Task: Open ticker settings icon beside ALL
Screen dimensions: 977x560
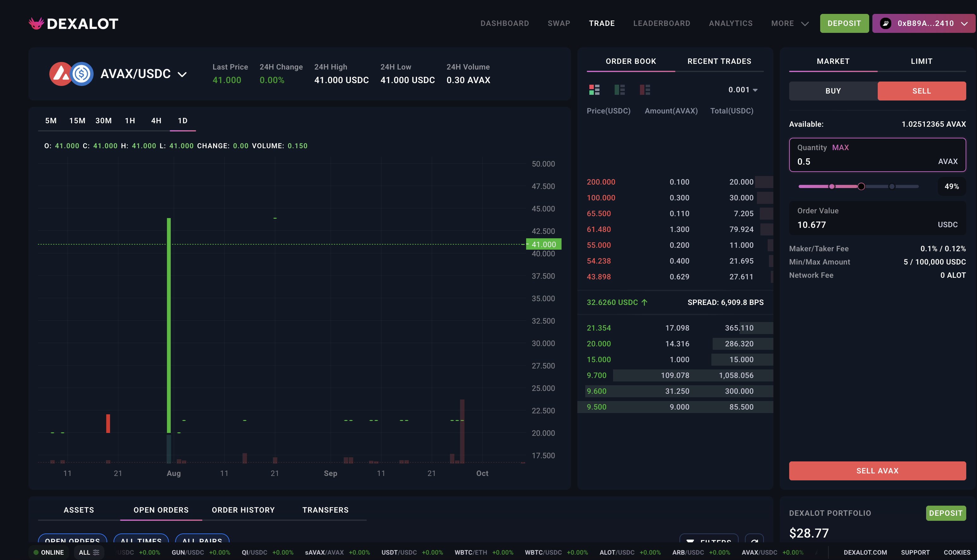Action: click(96, 552)
